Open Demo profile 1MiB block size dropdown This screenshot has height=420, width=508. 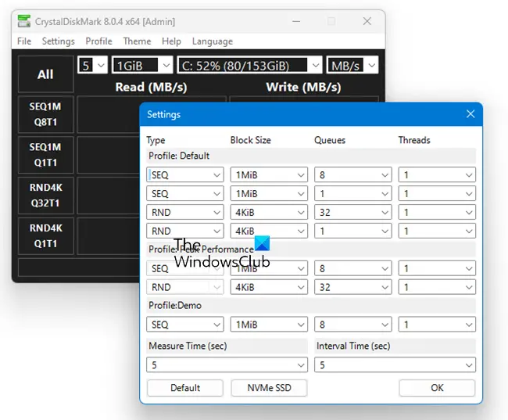[269, 325]
